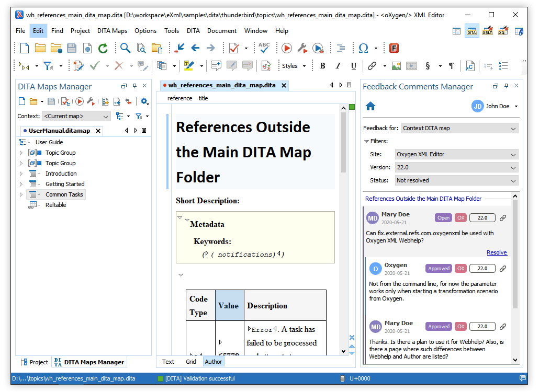Viewport: 539px width, 392px height.
Task: Click the title breadcrumb item
Action: 203,98
